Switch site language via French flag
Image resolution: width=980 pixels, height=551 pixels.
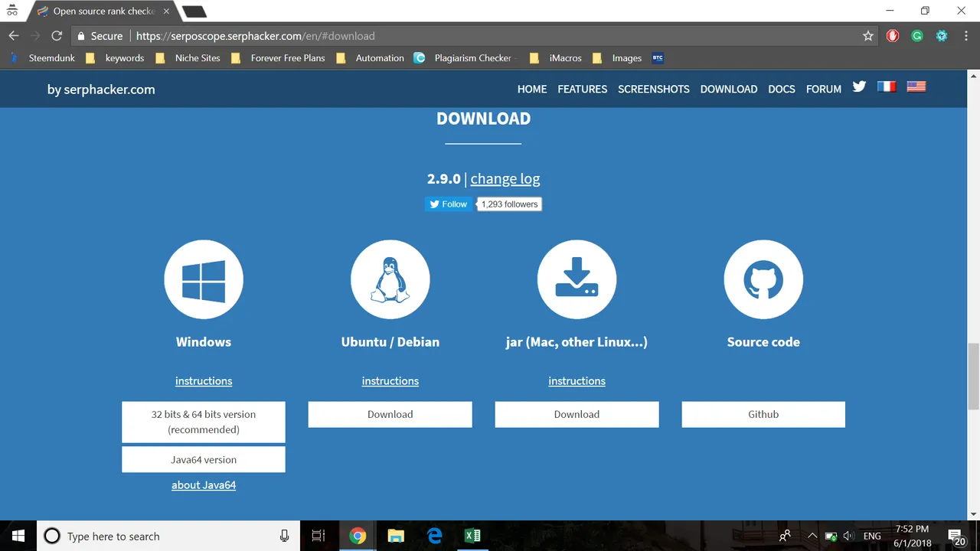tap(887, 86)
